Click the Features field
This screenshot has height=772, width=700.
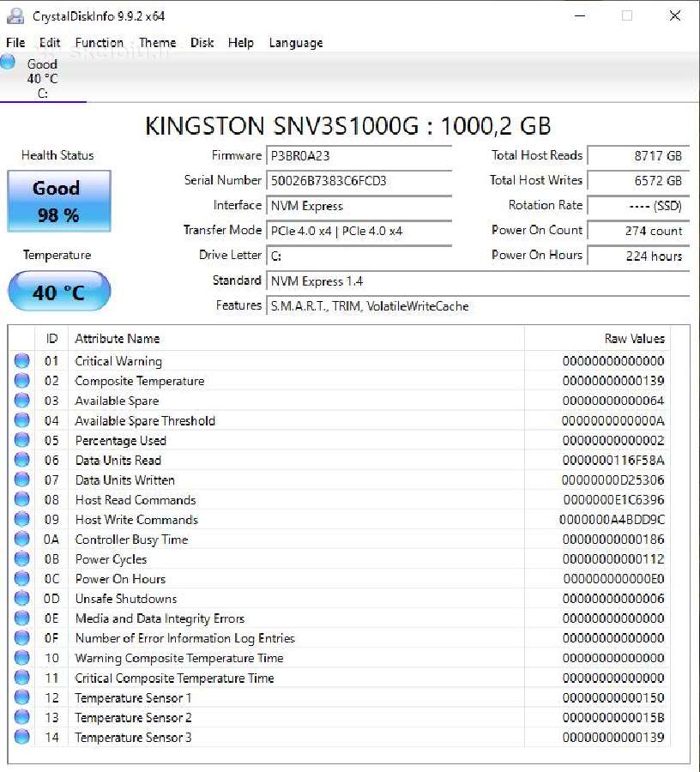(478, 305)
